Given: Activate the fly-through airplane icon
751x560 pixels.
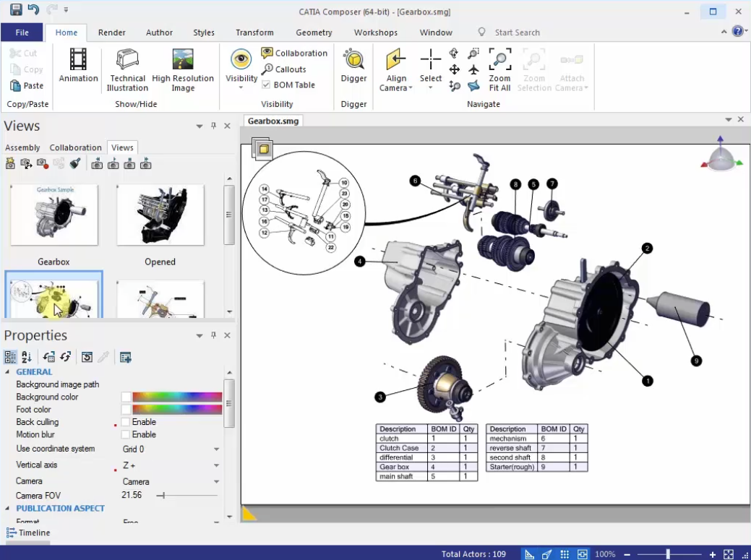Looking at the screenshot, I should pos(473,69).
